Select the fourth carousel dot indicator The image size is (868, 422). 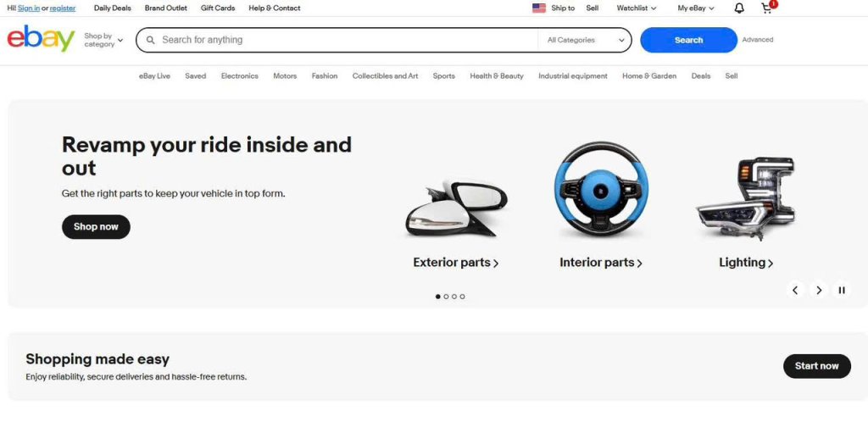(x=462, y=297)
